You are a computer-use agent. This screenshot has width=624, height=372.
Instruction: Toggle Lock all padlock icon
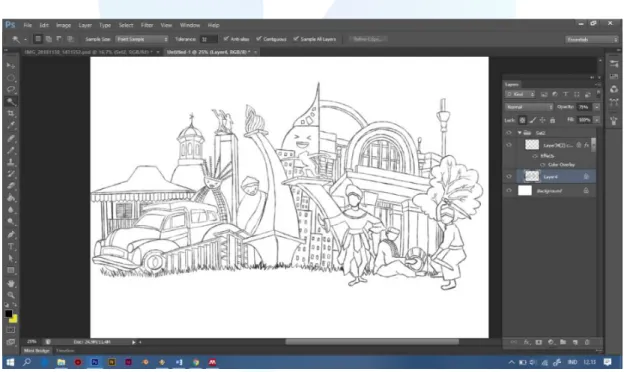click(552, 120)
